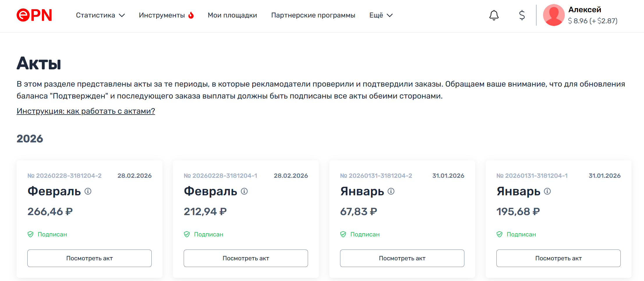The width and height of the screenshot is (644, 281).
Task: Show info for February 212,94 ₽ act
Action: (x=244, y=191)
